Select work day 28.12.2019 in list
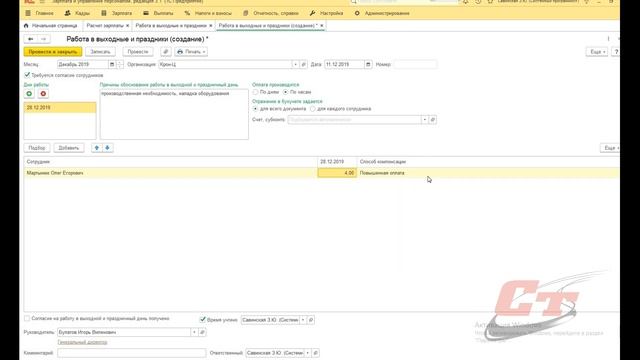The height and width of the screenshot is (360, 640). pos(60,108)
